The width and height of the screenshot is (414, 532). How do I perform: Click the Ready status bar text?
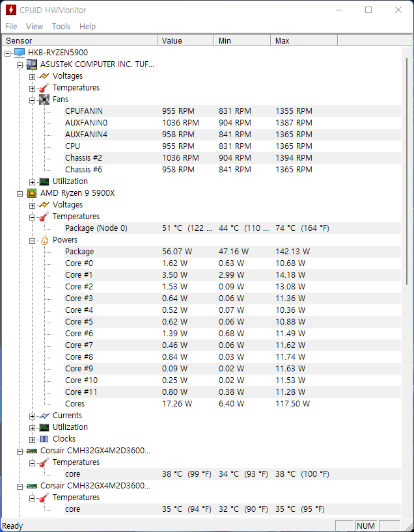click(12, 526)
